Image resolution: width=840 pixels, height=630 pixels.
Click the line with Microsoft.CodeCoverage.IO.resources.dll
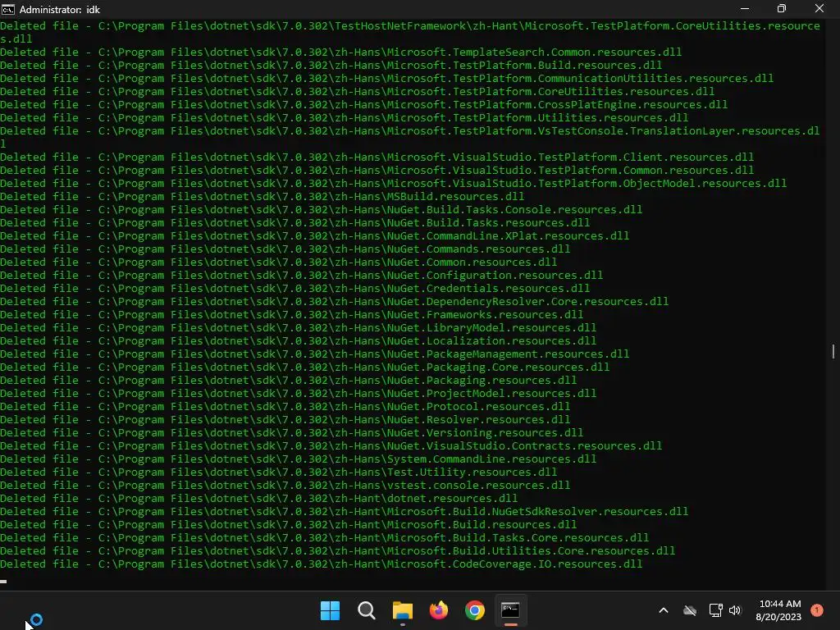322,564
